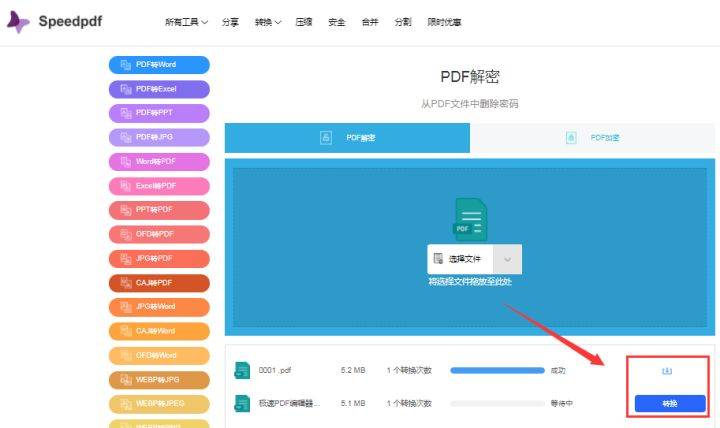
Task: Expand the 所有工具 menu
Action: pyautogui.click(x=186, y=22)
